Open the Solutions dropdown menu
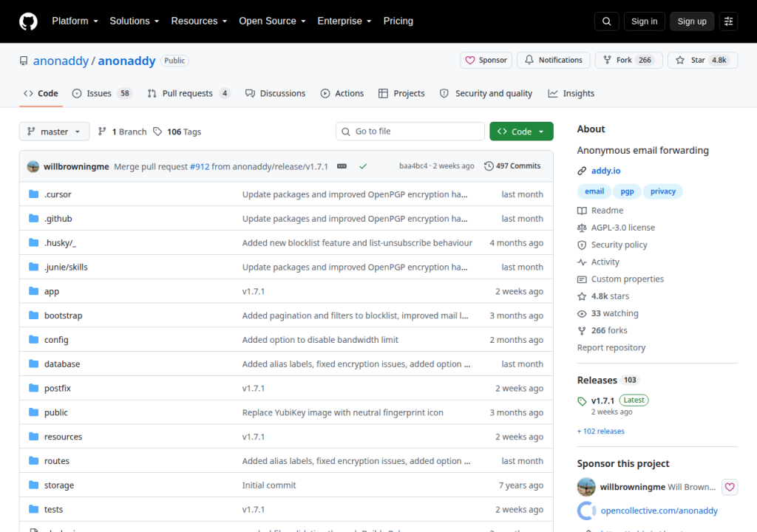This screenshot has height=532, width=757. (135, 21)
